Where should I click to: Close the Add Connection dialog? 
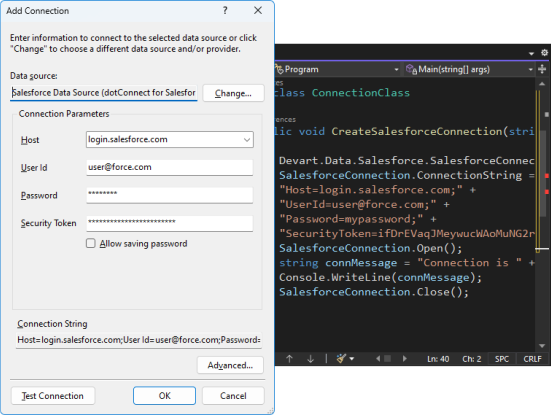click(258, 11)
